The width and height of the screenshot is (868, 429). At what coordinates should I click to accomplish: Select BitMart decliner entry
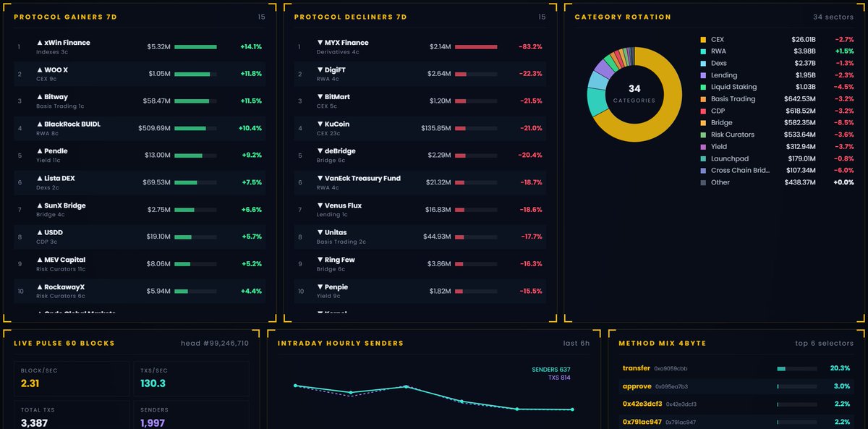pyautogui.click(x=338, y=97)
